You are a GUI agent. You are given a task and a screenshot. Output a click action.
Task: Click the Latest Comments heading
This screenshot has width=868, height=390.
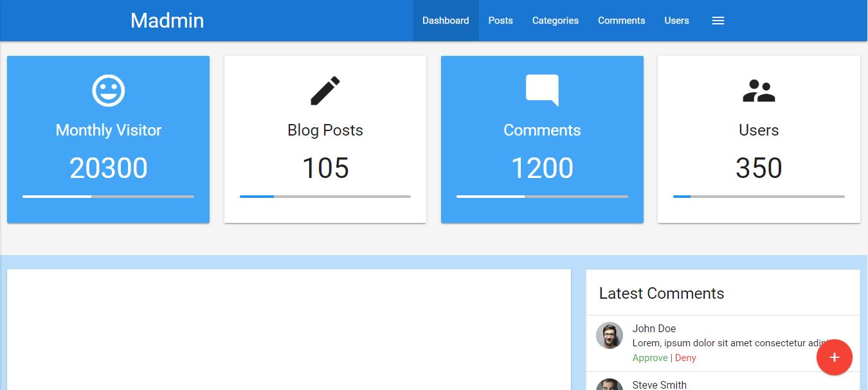(662, 294)
